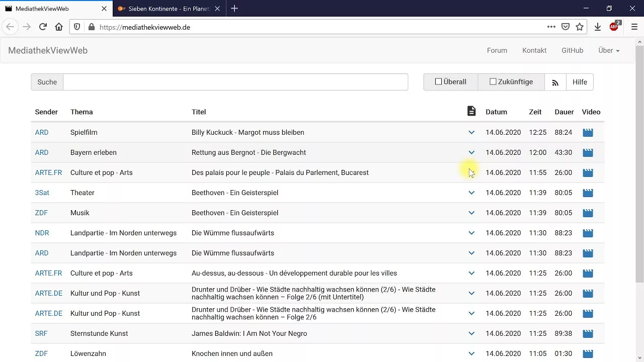
Task: Play video icon in ZDF Beethoven row
Action: click(x=588, y=213)
